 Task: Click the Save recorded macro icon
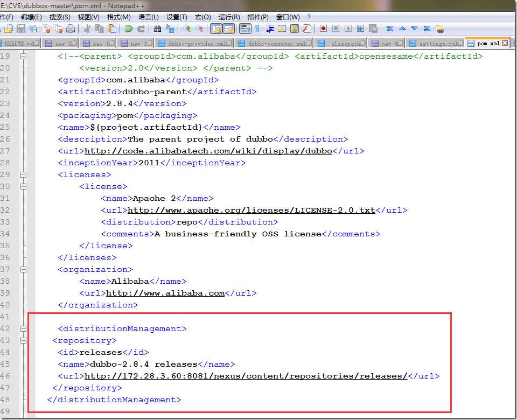click(x=373, y=29)
